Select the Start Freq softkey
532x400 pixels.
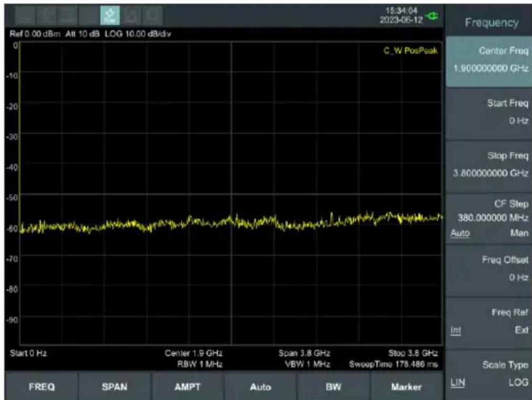[489, 113]
